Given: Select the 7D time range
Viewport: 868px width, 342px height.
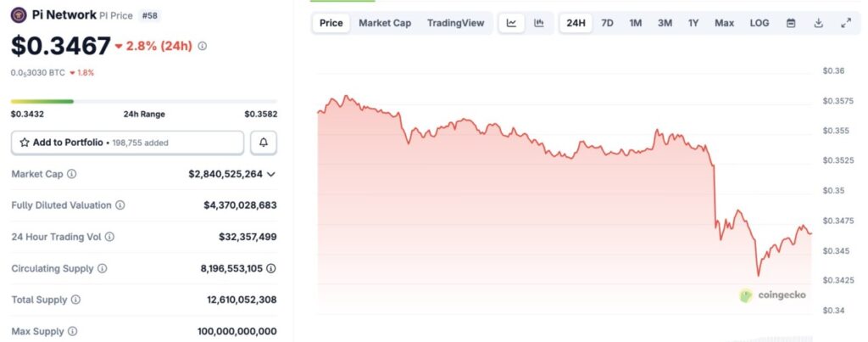Looking at the screenshot, I should [607, 23].
